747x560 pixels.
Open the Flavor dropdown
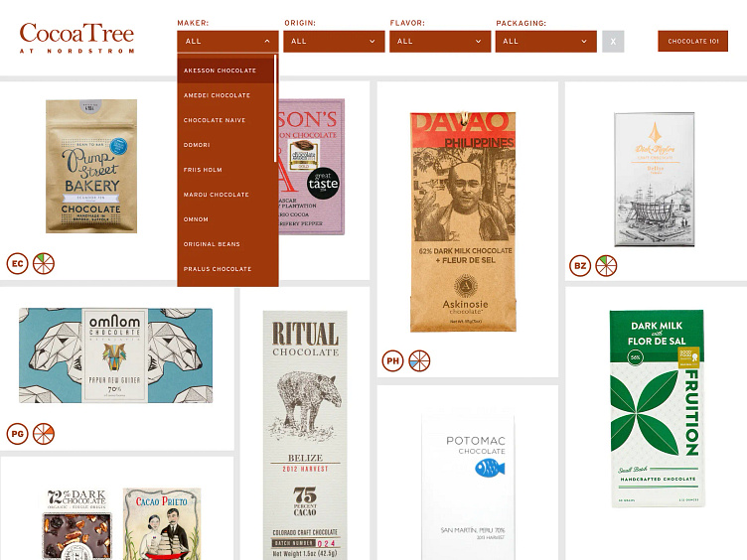pos(440,42)
